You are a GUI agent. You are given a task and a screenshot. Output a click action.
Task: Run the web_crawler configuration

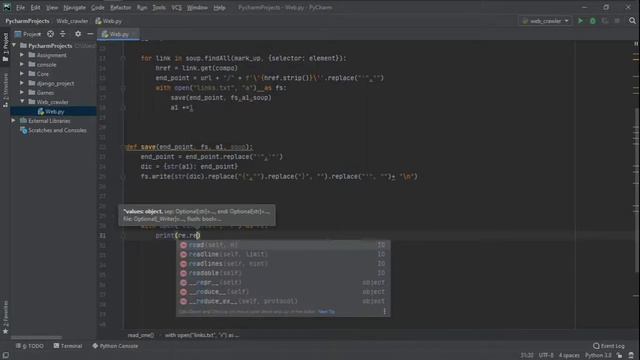580,21
